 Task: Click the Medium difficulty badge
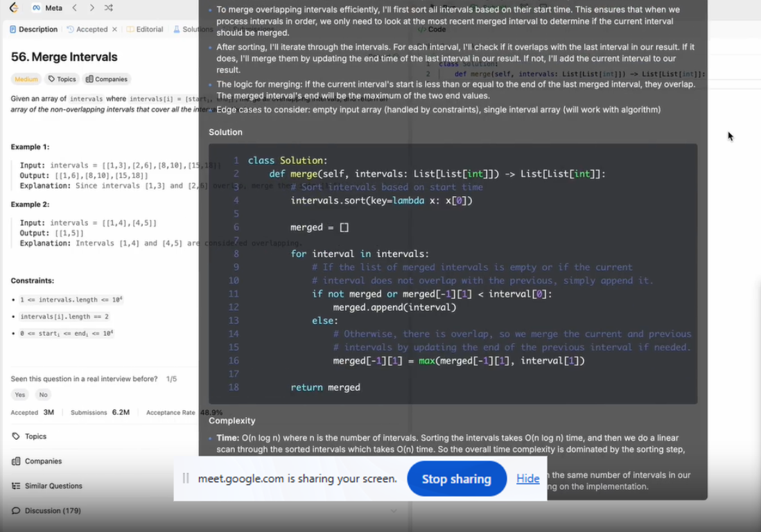pos(26,79)
